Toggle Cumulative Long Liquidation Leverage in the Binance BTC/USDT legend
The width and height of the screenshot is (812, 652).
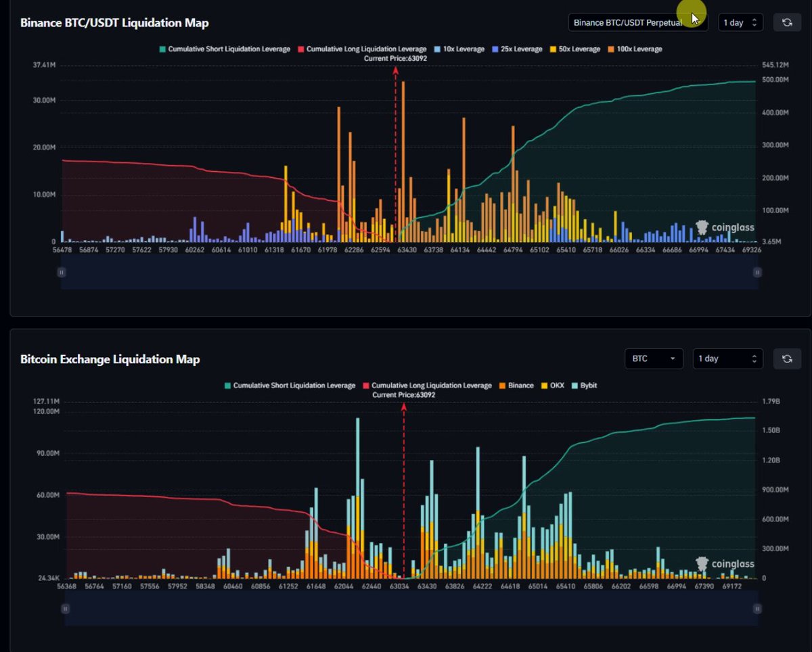click(x=362, y=49)
